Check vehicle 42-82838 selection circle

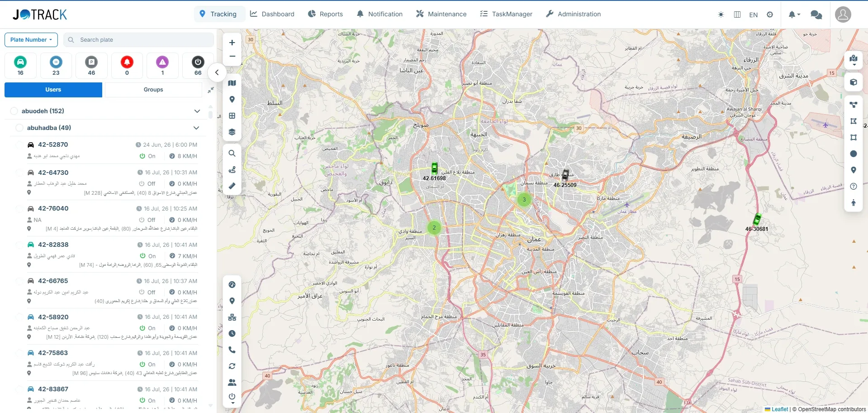tap(19, 245)
